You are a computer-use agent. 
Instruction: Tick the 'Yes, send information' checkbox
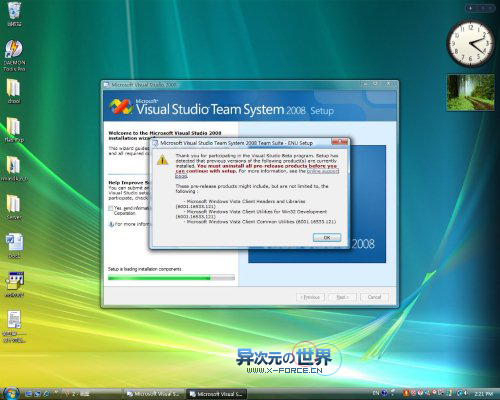tap(111, 208)
